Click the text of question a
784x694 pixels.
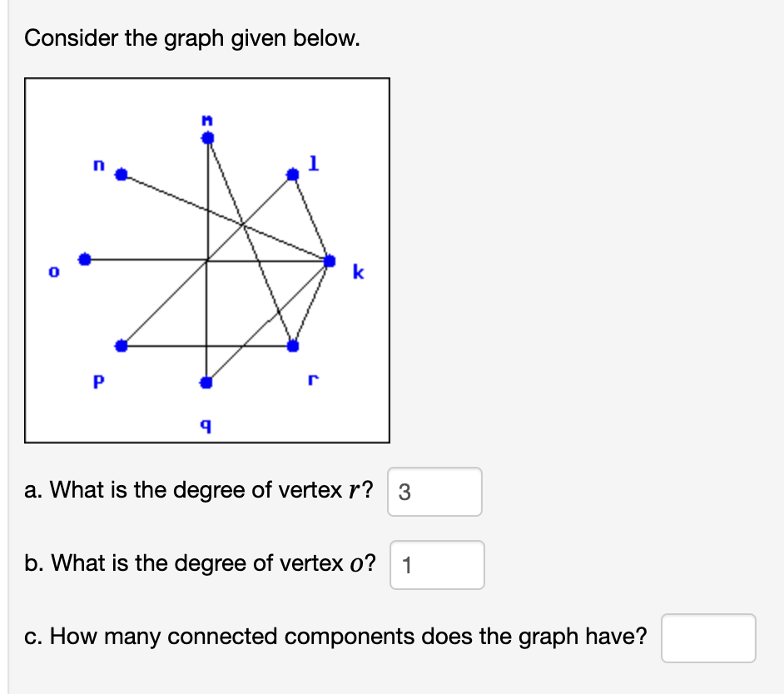(200, 490)
